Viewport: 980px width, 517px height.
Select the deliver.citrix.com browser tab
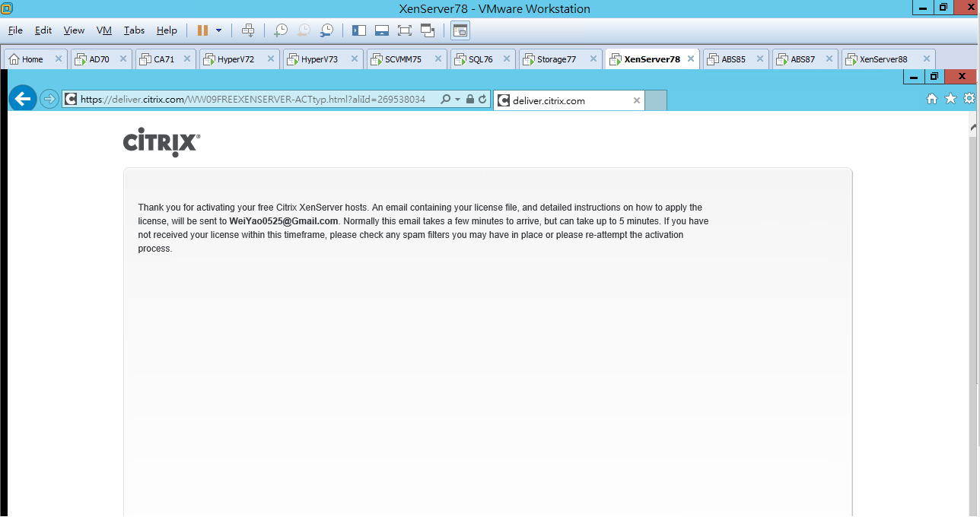tap(569, 100)
